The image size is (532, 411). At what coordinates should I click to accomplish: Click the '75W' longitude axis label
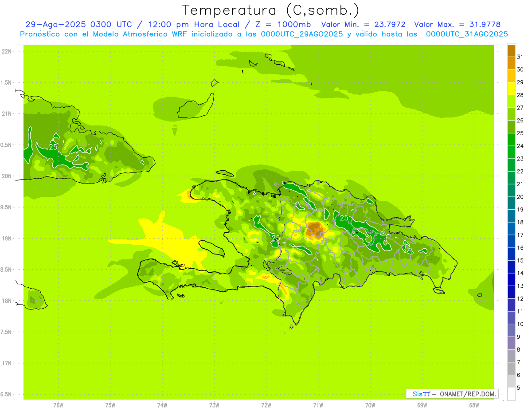pos(110,405)
